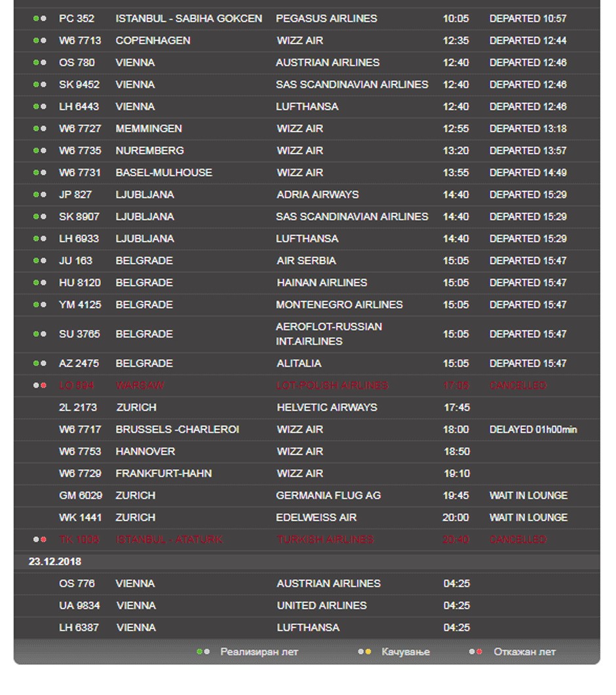
Task: Click the status dots next to SK 9452
Action: 40,85
